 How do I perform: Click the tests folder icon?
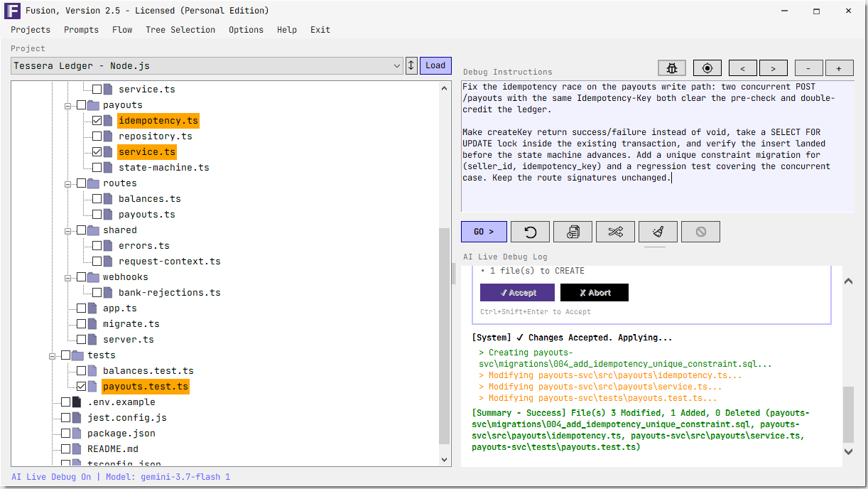tap(77, 355)
